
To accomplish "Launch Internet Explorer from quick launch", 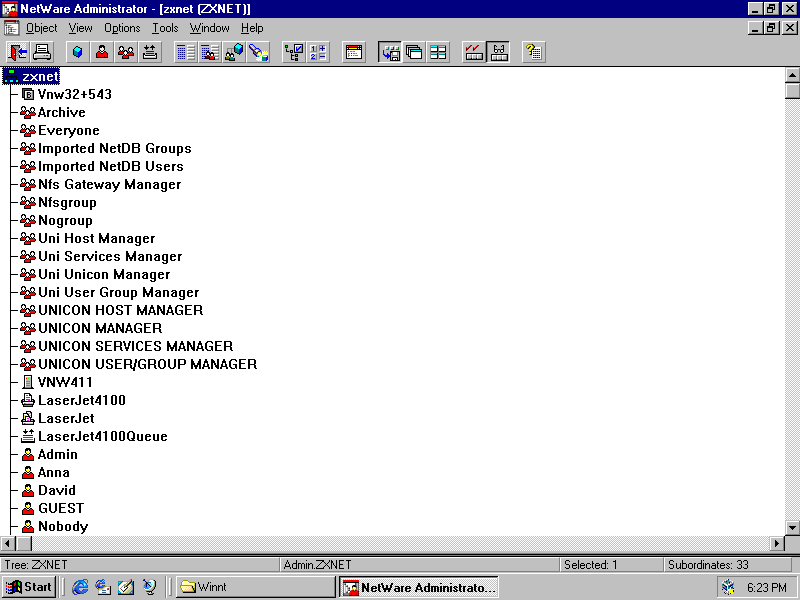I will click(80, 587).
